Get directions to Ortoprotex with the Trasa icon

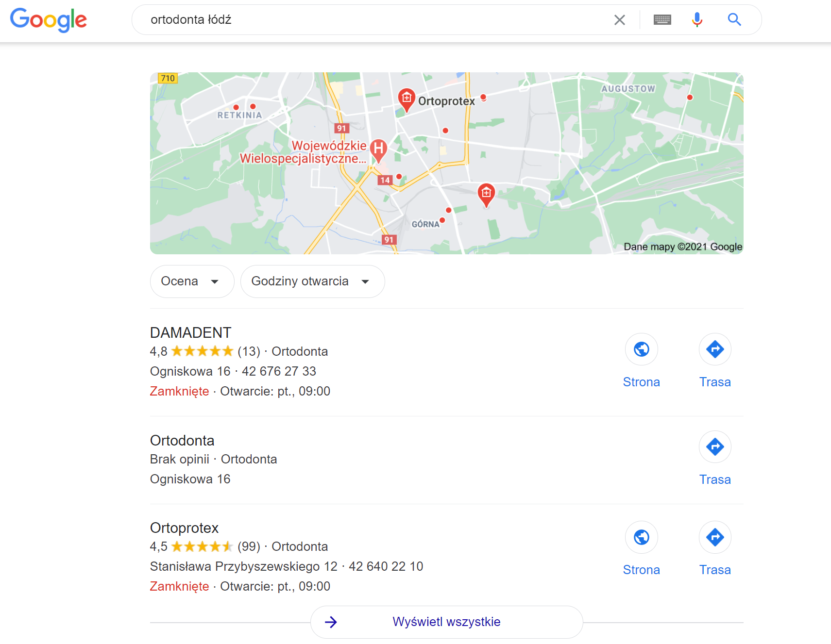pos(714,537)
